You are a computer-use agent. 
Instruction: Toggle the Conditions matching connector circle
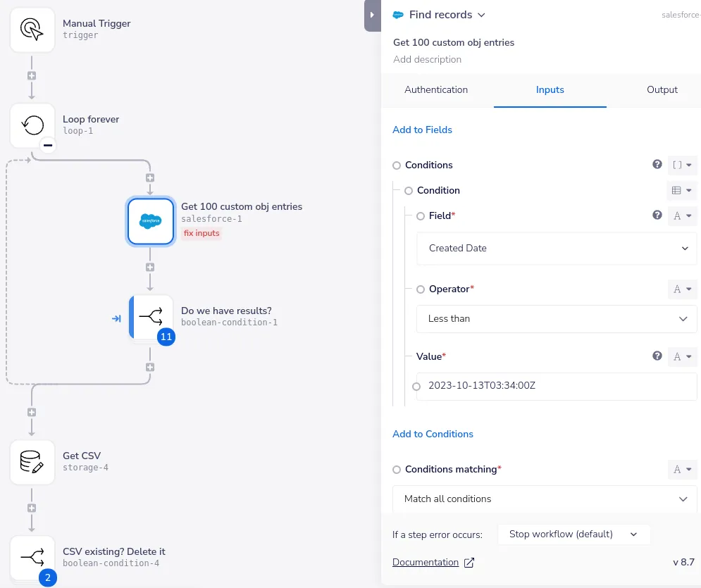pos(397,470)
